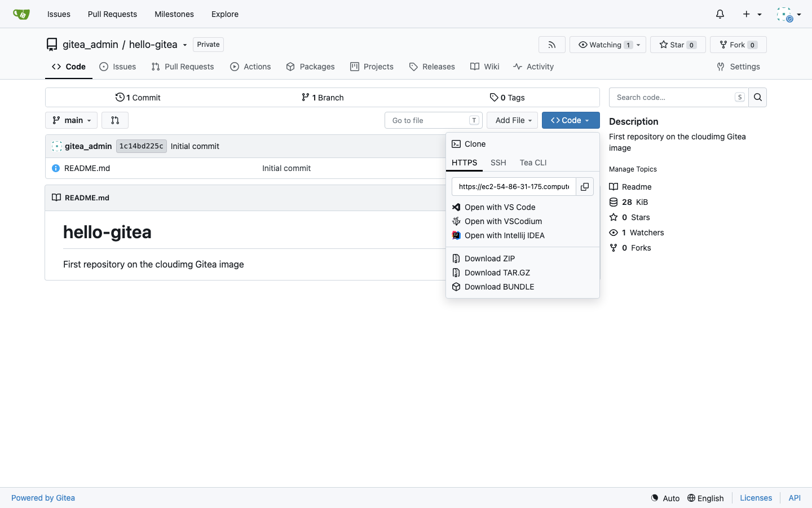Open the 1c14bd225c commit hash
This screenshot has height=508, width=812.
pyautogui.click(x=142, y=146)
